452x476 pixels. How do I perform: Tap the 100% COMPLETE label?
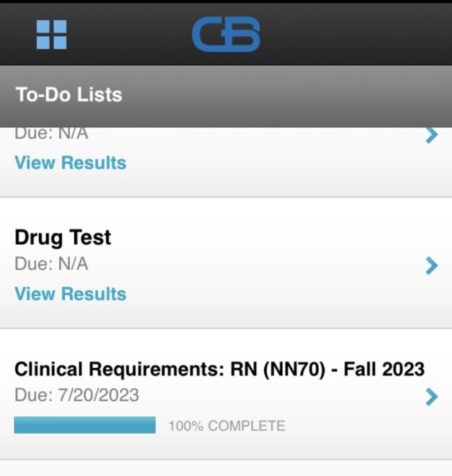pos(227,426)
